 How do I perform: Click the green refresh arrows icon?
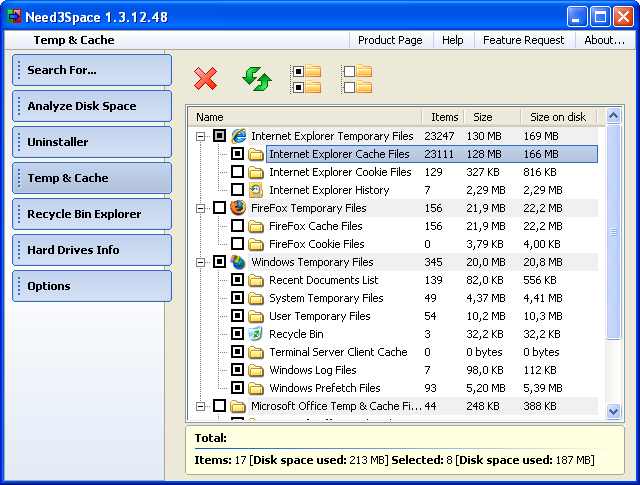(x=257, y=79)
